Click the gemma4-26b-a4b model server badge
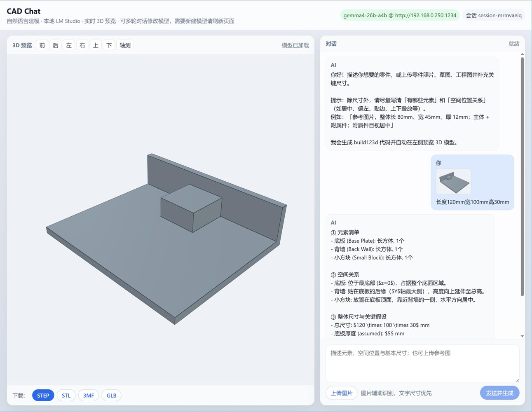Image resolution: width=532 pixels, height=412 pixels. pos(400,15)
